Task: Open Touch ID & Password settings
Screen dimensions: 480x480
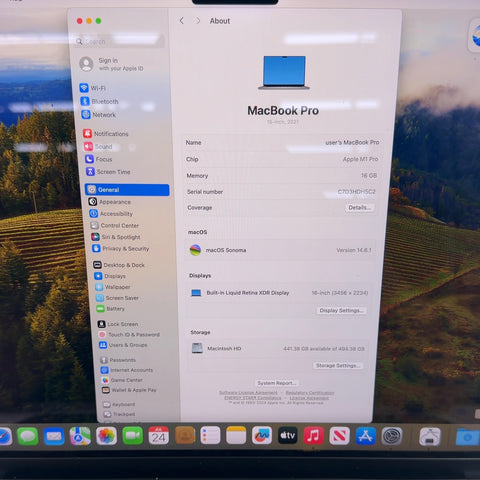Action: [129, 334]
